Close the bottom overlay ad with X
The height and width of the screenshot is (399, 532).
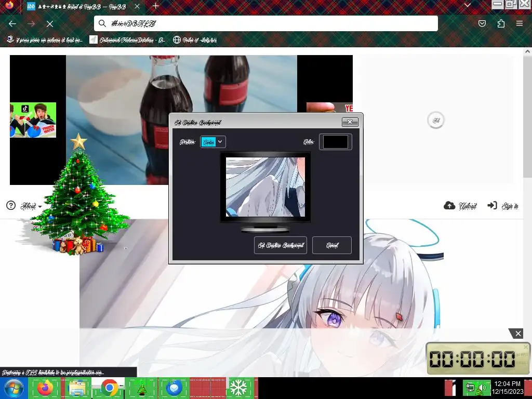tap(518, 334)
